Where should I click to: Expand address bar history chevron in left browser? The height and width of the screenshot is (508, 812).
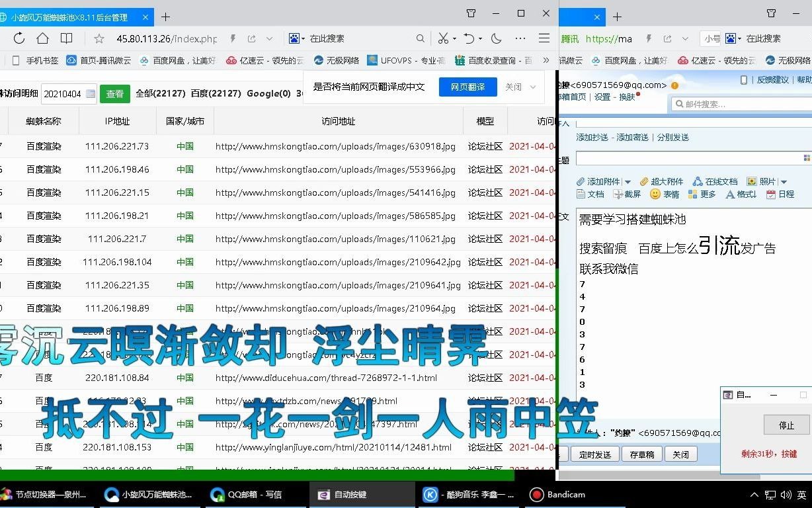click(x=269, y=38)
